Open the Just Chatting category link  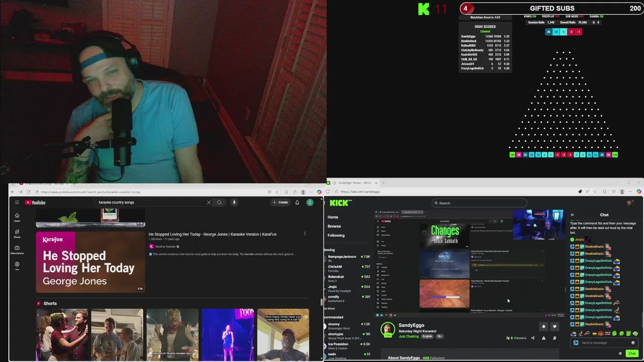(409, 336)
